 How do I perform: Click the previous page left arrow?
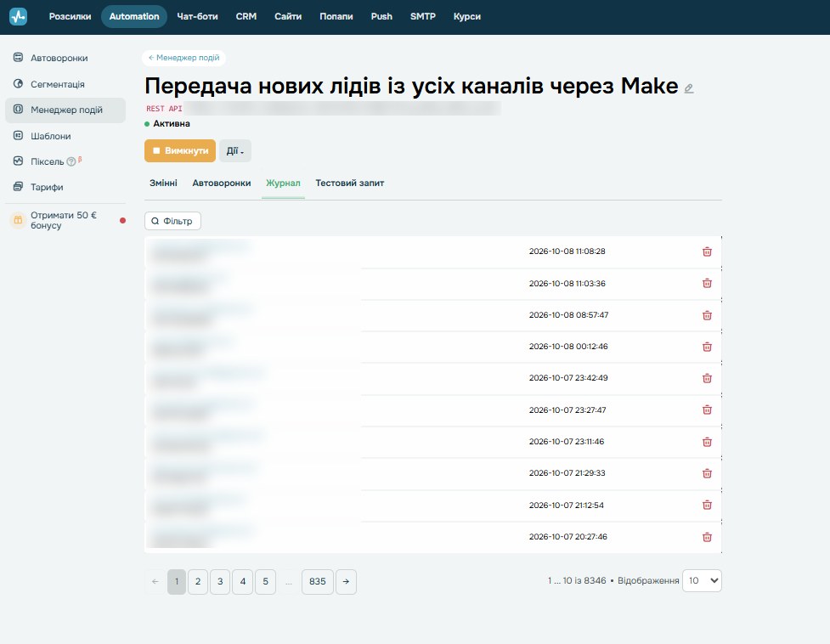coord(155,582)
